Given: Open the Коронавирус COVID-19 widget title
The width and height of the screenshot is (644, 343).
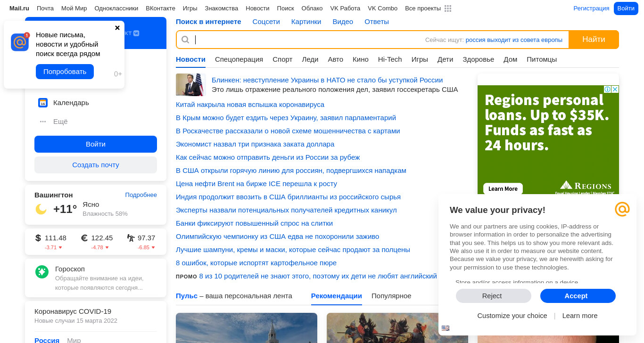Looking at the screenshot, I should 73,311.
